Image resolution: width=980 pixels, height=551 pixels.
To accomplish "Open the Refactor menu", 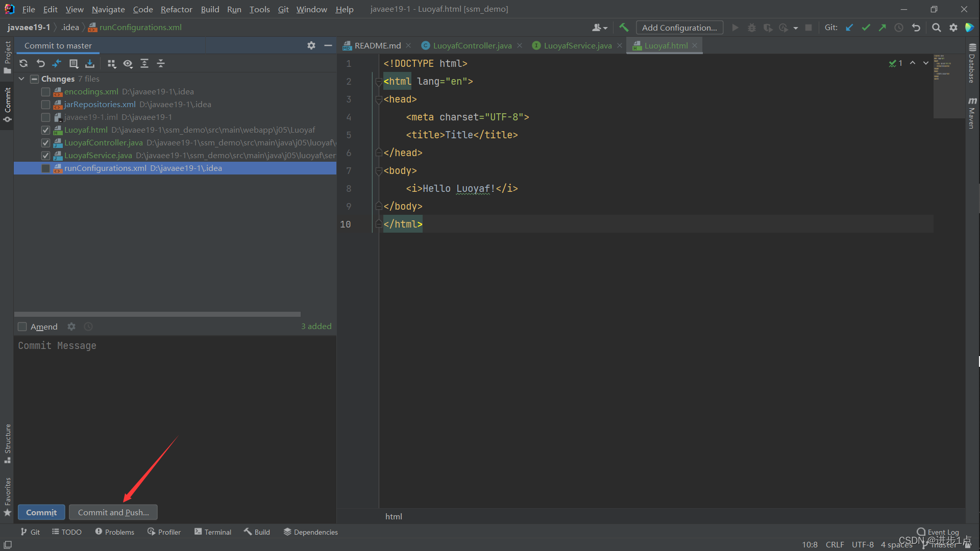I will [176, 9].
